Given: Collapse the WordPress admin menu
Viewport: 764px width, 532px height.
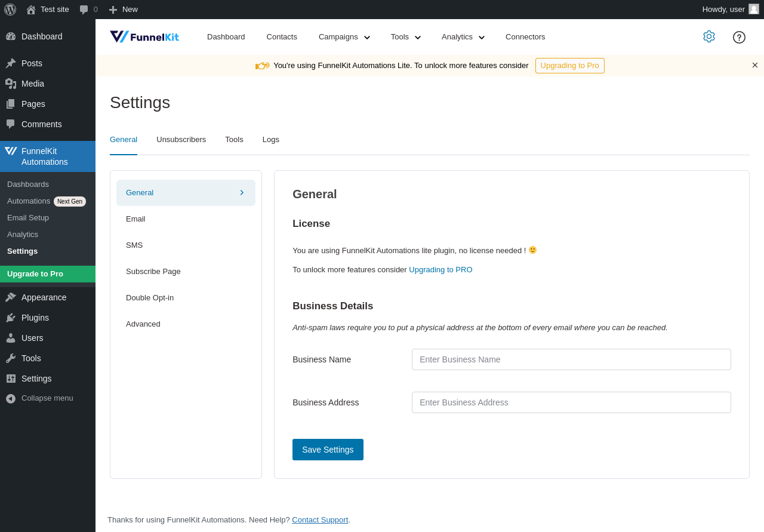Looking at the screenshot, I should 39,398.
